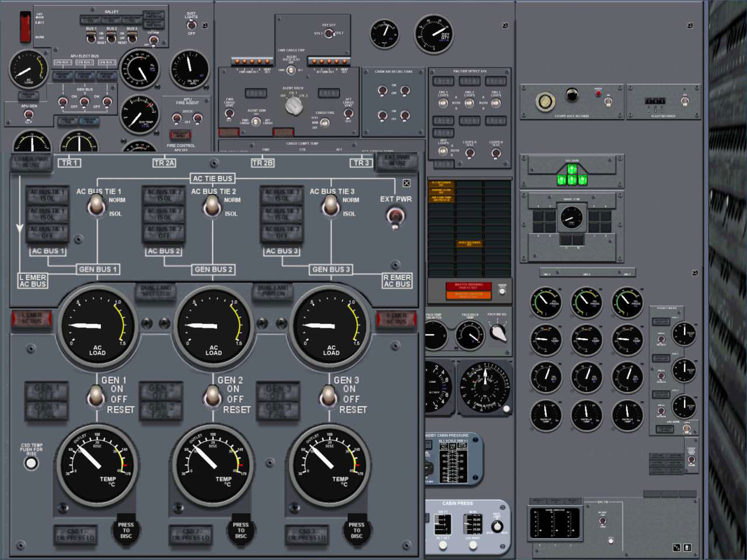Click the fuel pump icon at bottom right
747x560 pixels.
pyautogui.click(x=687, y=547)
